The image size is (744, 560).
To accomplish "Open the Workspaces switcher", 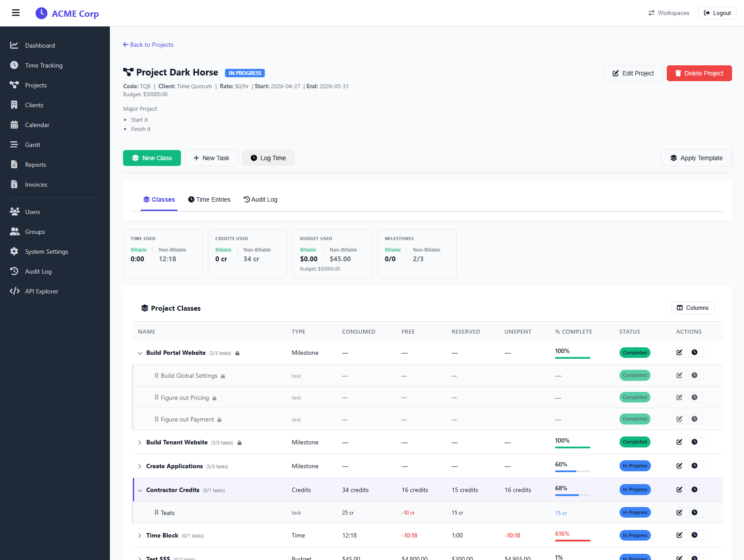I will 669,13.
